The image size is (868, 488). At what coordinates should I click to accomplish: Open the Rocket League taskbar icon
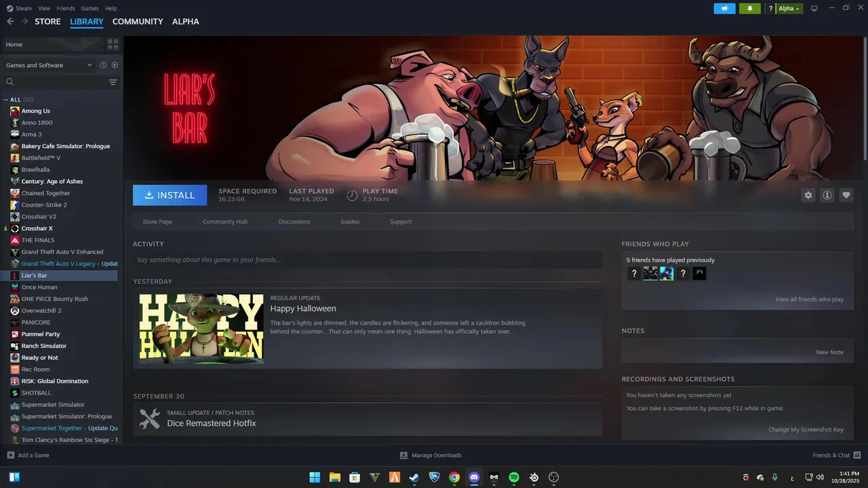click(x=435, y=477)
